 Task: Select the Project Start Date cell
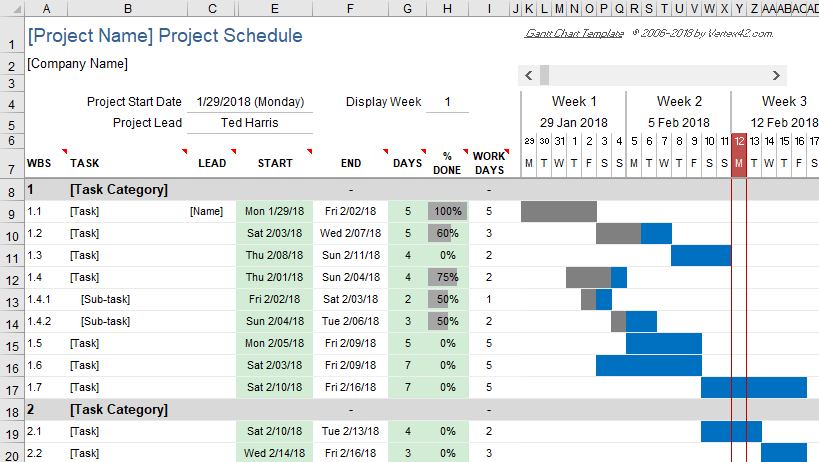[250, 102]
